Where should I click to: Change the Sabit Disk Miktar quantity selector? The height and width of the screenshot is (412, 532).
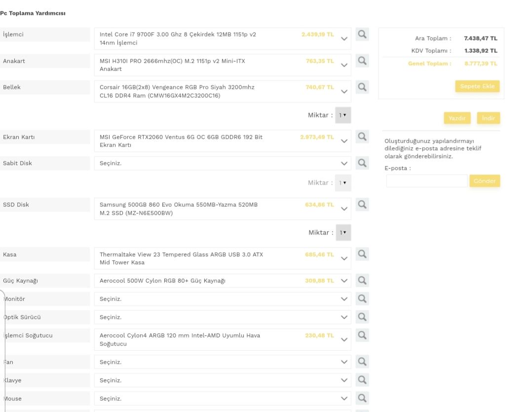(x=343, y=183)
